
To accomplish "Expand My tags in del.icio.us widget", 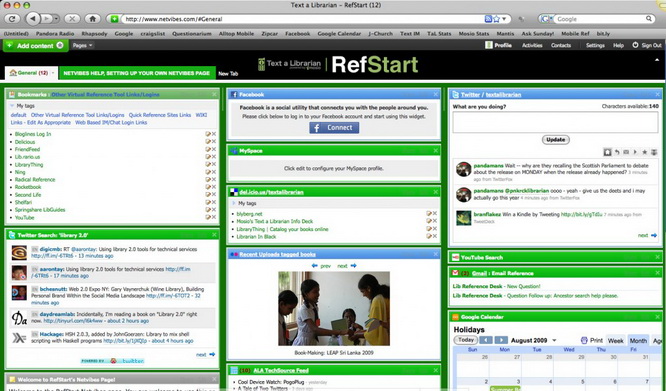I will pos(233,203).
